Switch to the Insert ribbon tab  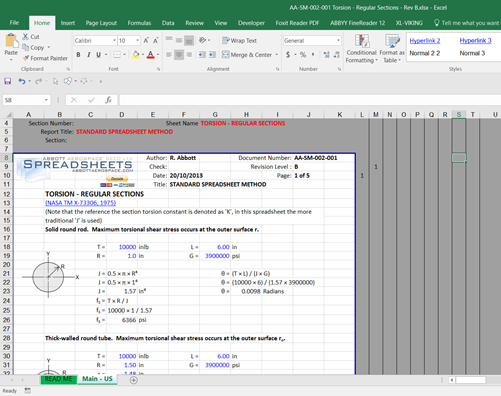pyautogui.click(x=68, y=23)
